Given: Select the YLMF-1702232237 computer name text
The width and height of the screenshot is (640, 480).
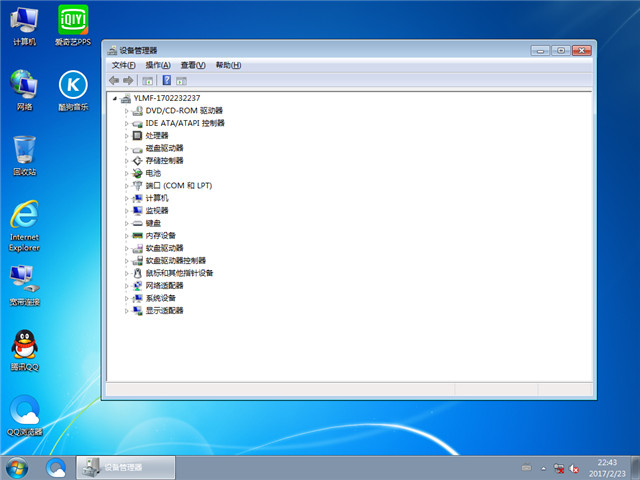Looking at the screenshot, I should point(167,98).
